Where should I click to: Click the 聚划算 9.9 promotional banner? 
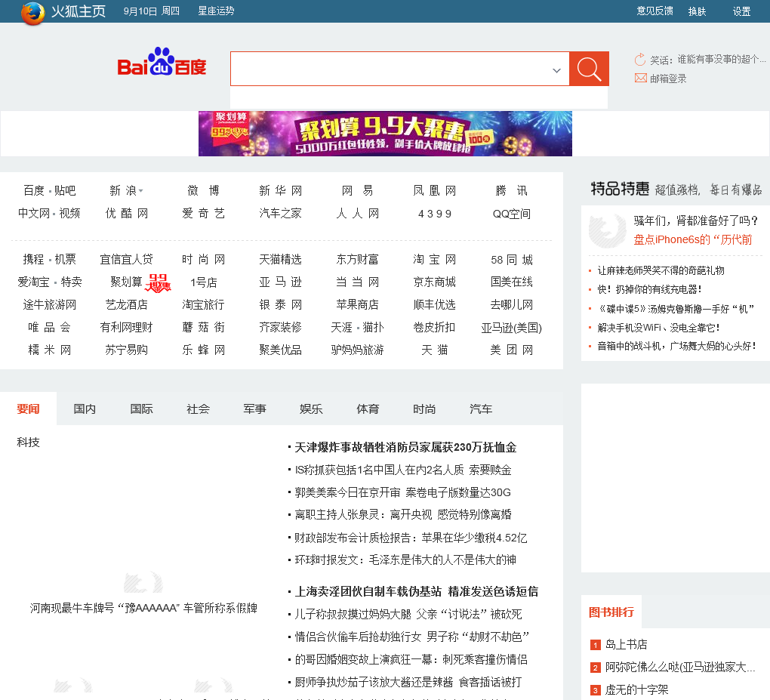pyautogui.click(x=385, y=134)
